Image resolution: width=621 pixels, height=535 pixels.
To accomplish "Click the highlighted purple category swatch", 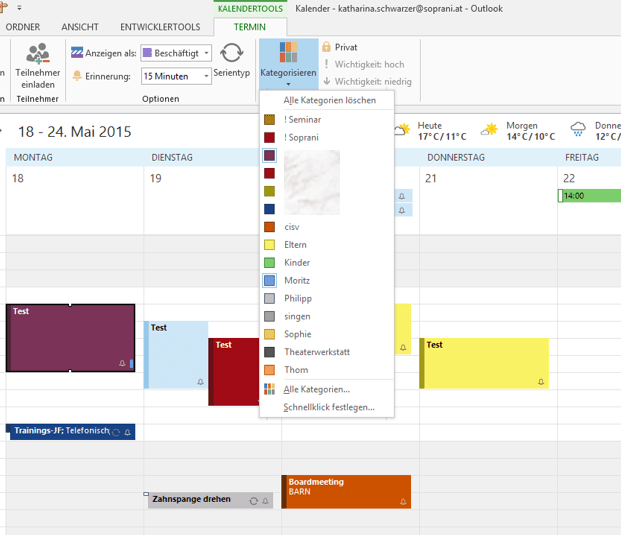I will click(x=269, y=155).
